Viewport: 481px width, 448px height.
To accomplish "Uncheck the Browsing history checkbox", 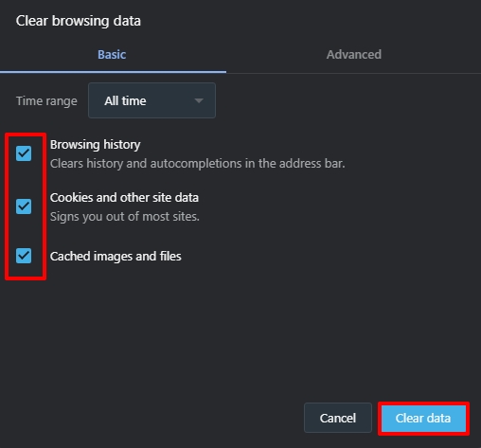I will point(24,153).
